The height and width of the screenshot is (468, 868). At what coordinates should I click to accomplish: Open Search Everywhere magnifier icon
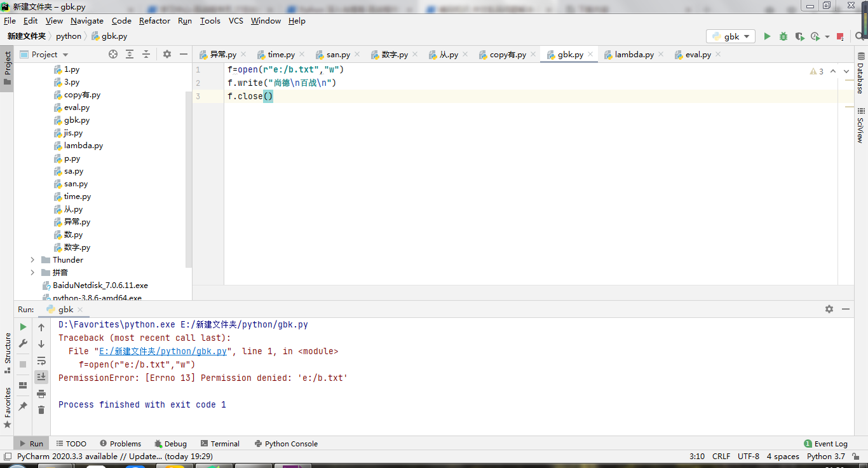click(859, 37)
